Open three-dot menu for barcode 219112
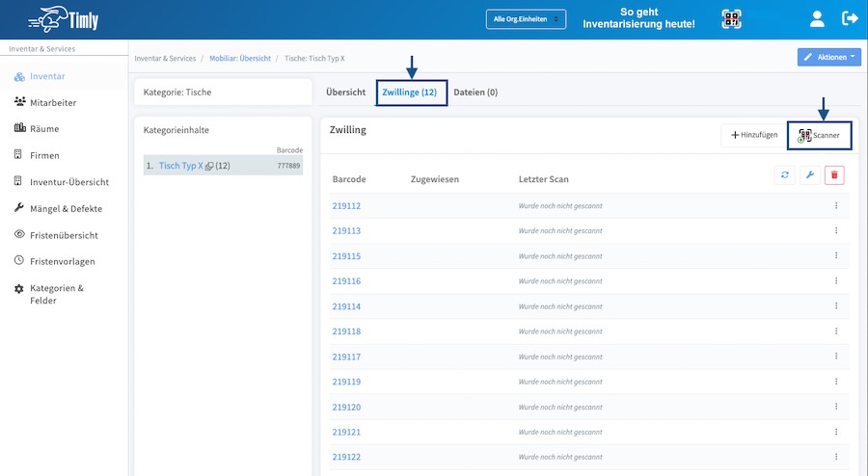Screen dimensions: 868x476 [836, 206]
